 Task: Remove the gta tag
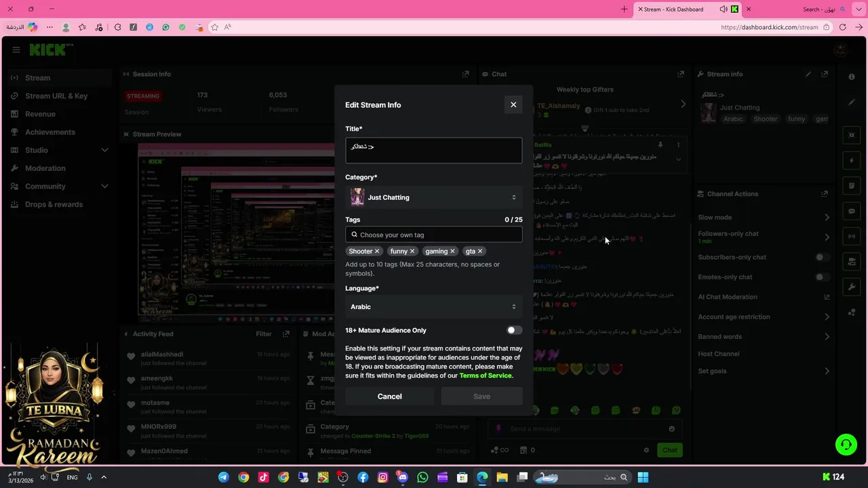coord(480,251)
